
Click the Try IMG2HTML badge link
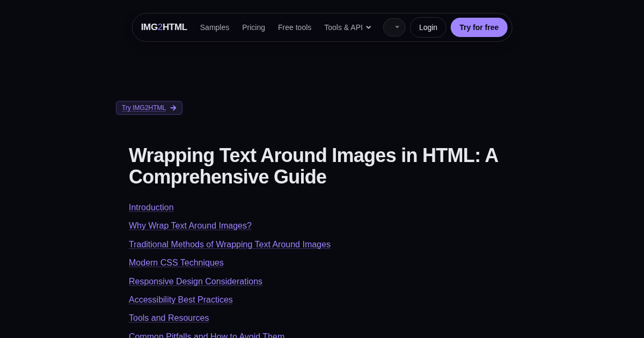[149, 108]
